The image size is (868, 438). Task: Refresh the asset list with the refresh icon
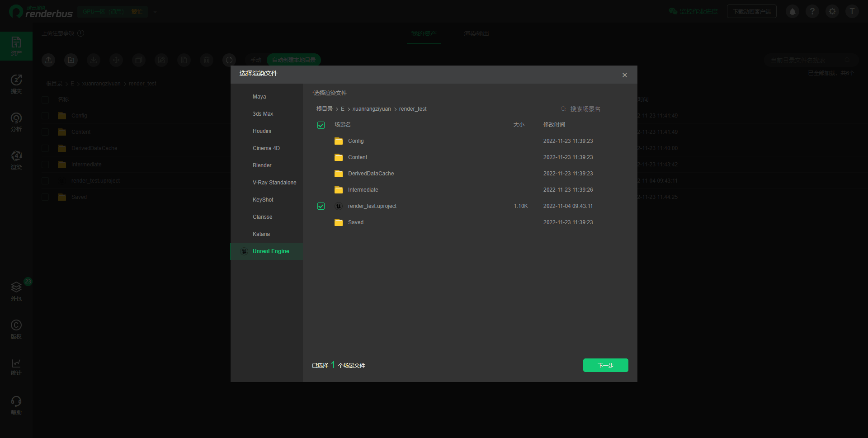point(229,60)
